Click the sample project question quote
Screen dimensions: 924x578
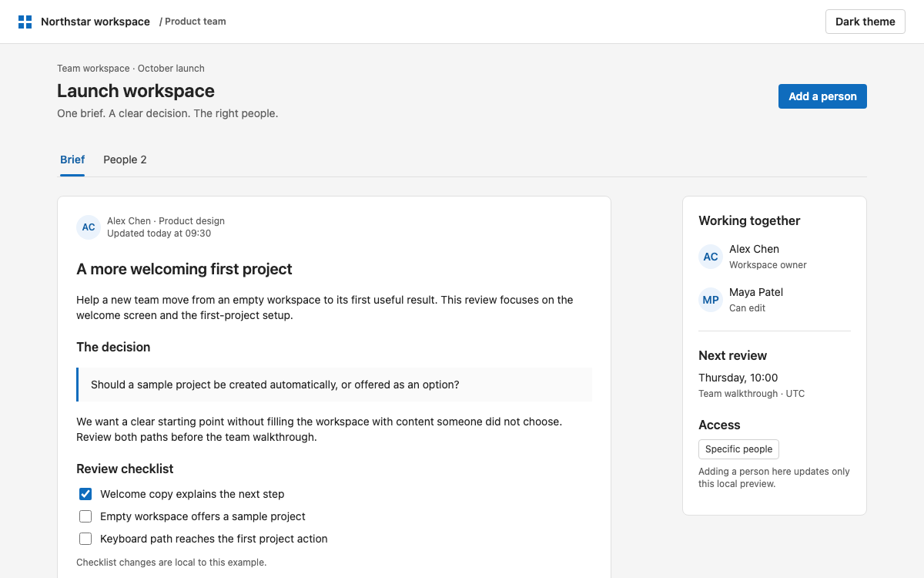coord(334,385)
